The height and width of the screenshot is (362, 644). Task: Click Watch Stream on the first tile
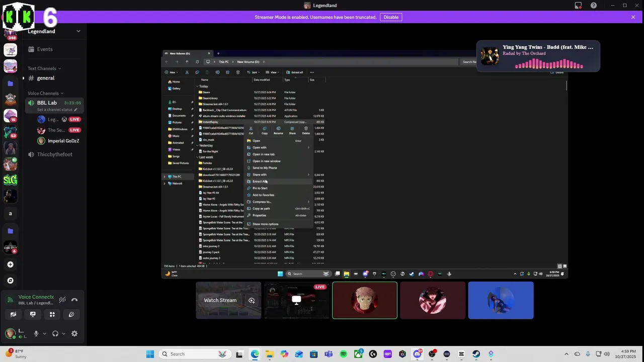(220, 300)
